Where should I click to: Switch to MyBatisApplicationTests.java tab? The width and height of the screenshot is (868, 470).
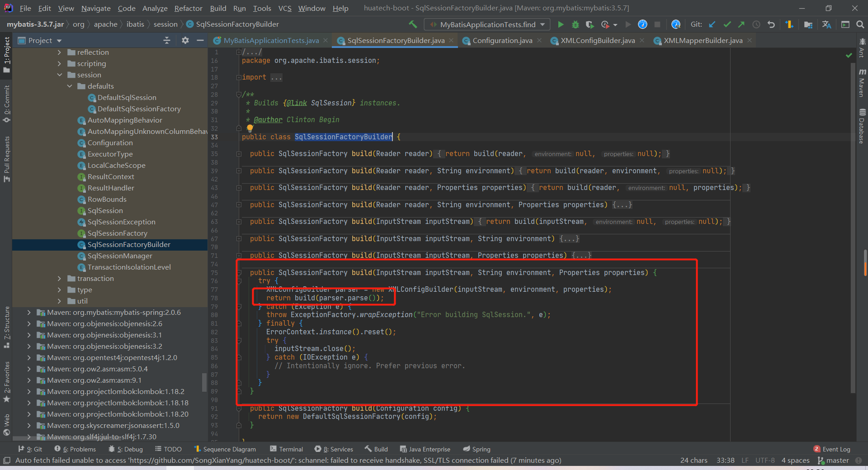(271, 41)
